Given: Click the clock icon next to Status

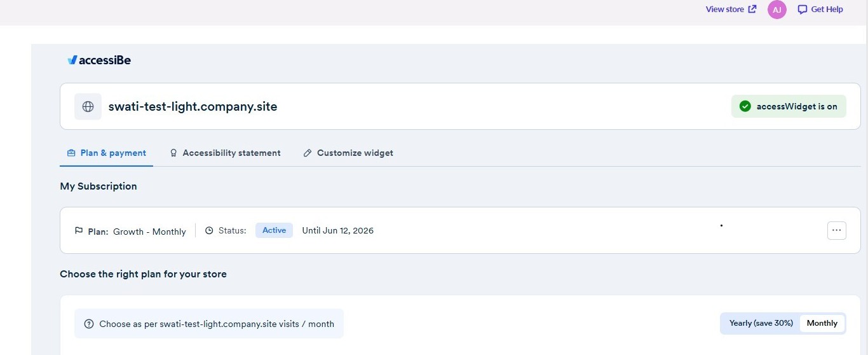Looking at the screenshot, I should [x=209, y=230].
